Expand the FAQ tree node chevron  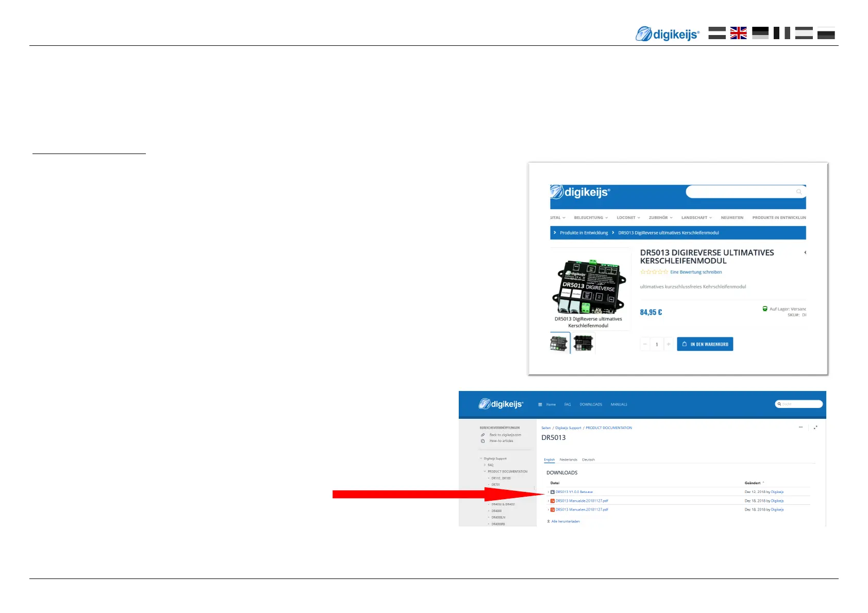pyautogui.click(x=485, y=465)
